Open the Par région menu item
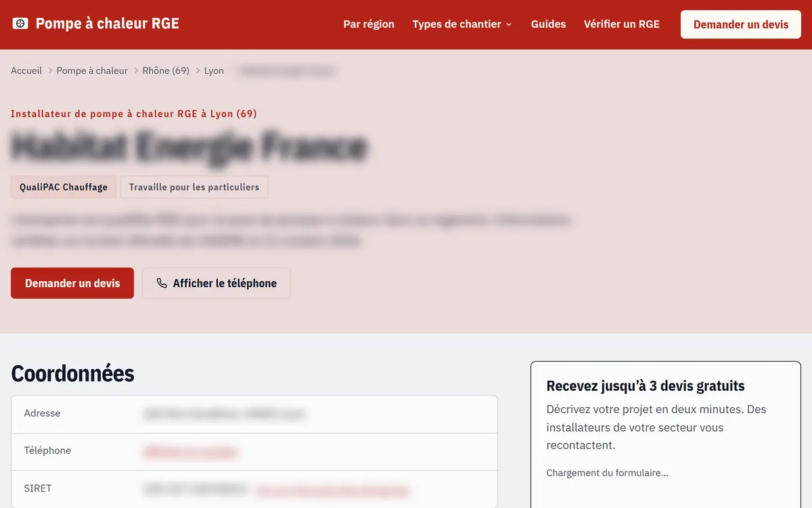The width and height of the screenshot is (812, 508). (369, 24)
